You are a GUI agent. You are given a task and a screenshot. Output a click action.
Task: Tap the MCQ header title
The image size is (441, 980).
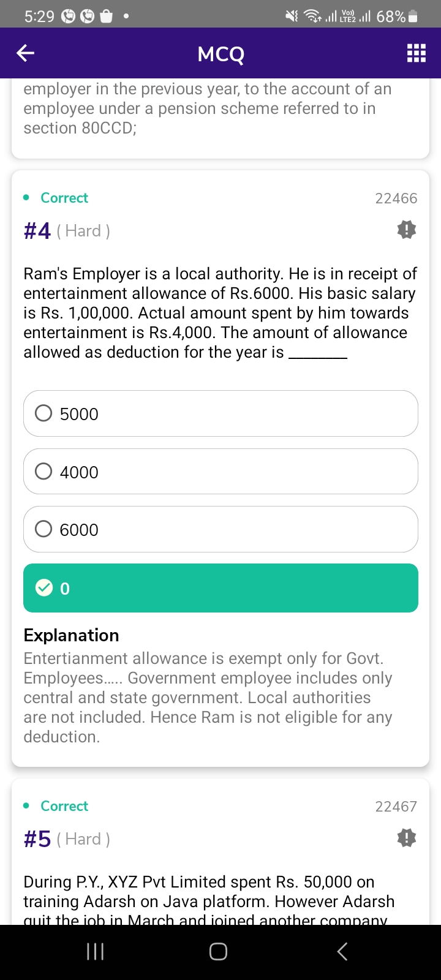tap(221, 54)
